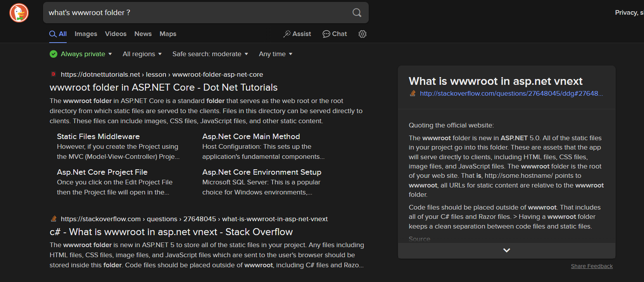644x282 pixels.
Task: Expand the answer panel with chevron
Action: (506, 250)
